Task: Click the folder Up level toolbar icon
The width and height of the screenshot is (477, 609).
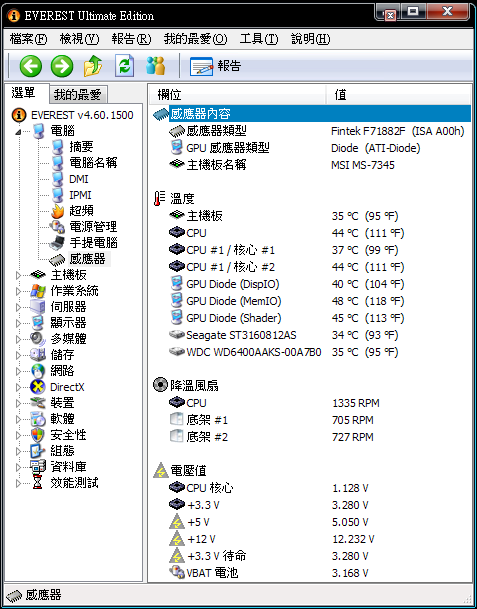Action: tap(93, 66)
